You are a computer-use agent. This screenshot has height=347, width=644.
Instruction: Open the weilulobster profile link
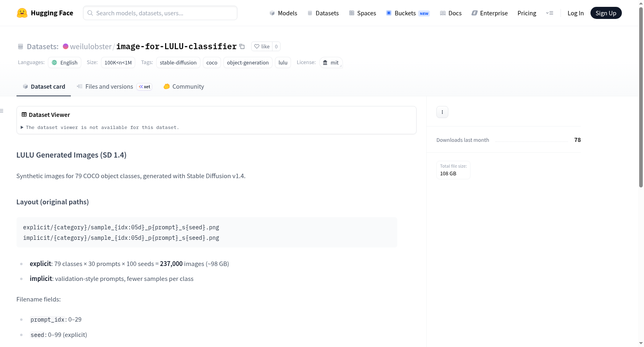click(91, 46)
